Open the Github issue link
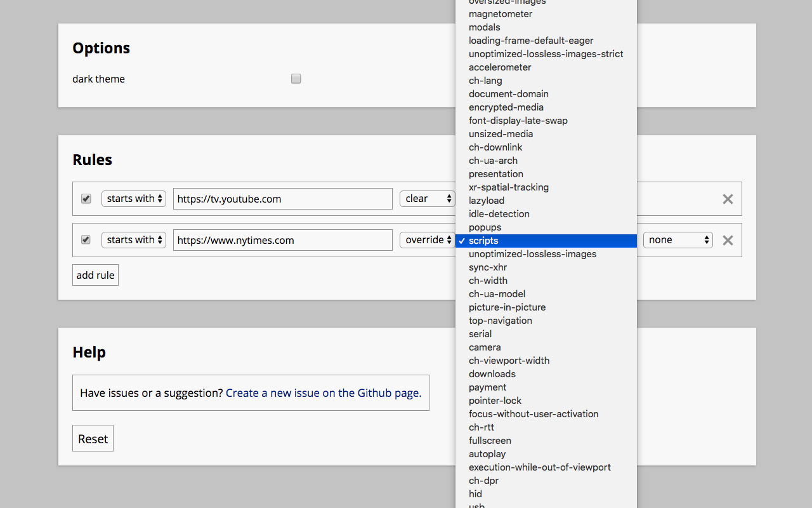The image size is (812, 508). tap(323, 392)
